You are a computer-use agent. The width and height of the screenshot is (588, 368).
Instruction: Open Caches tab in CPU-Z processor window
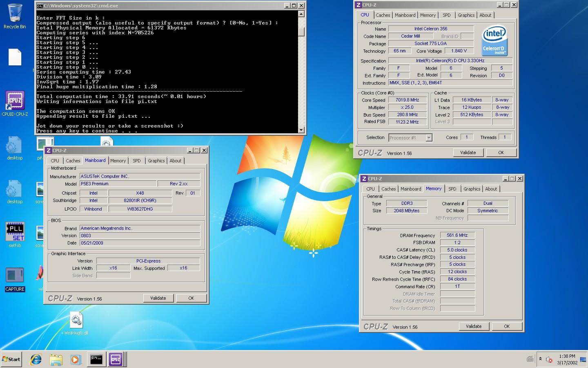[x=383, y=15]
